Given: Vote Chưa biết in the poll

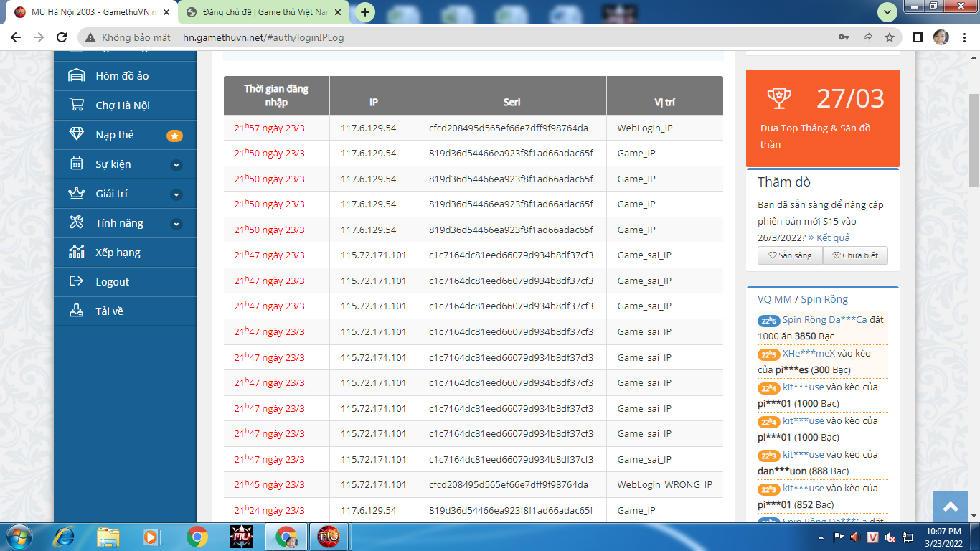Looking at the screenshot, I should 854,255.
